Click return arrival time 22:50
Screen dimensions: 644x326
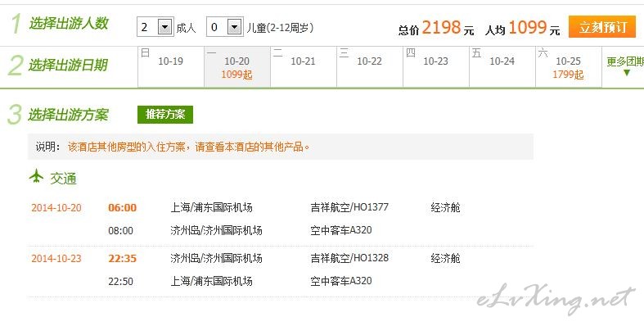(121, 282)
